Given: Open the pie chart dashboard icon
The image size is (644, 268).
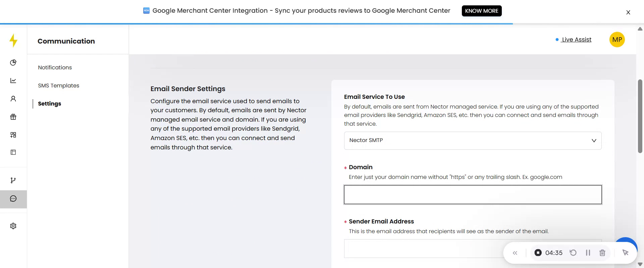Looking at the screenshot, I should [13, 63].
